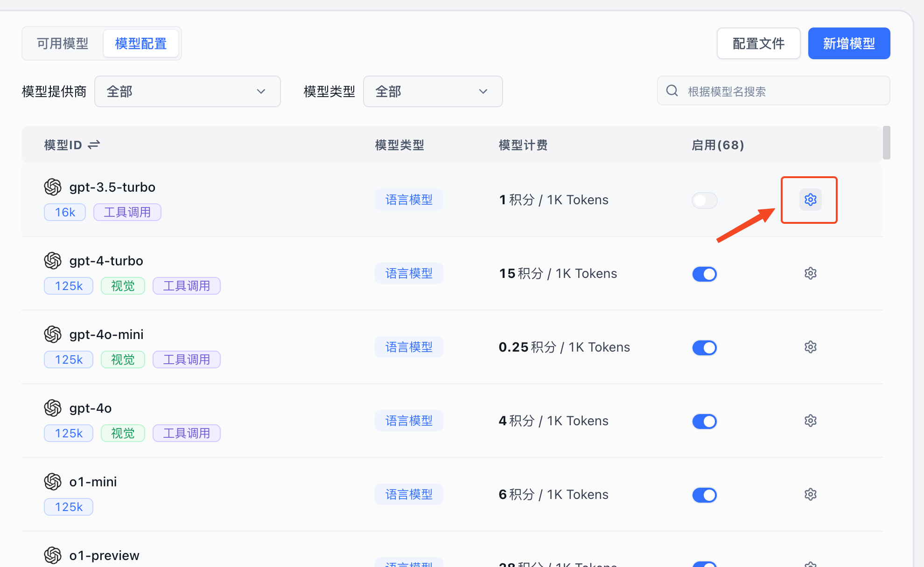
Task: Open settings gear for o1-mini
Action: 810,494
